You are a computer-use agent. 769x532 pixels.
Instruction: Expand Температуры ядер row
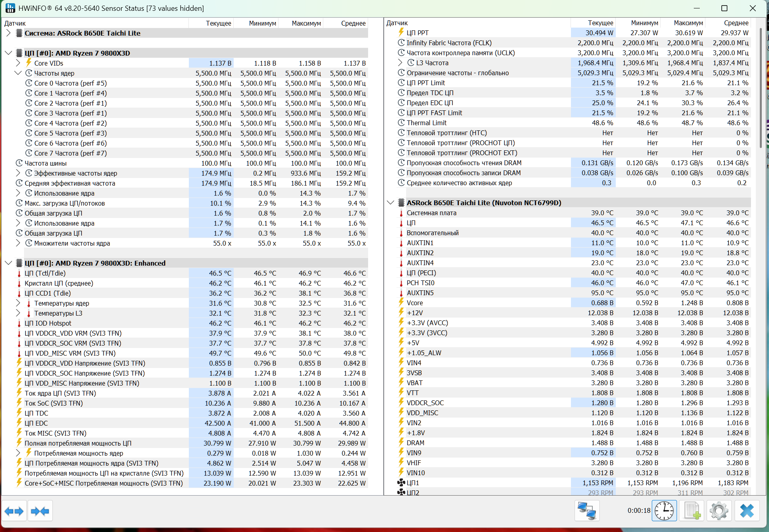[x=18, y=303]
